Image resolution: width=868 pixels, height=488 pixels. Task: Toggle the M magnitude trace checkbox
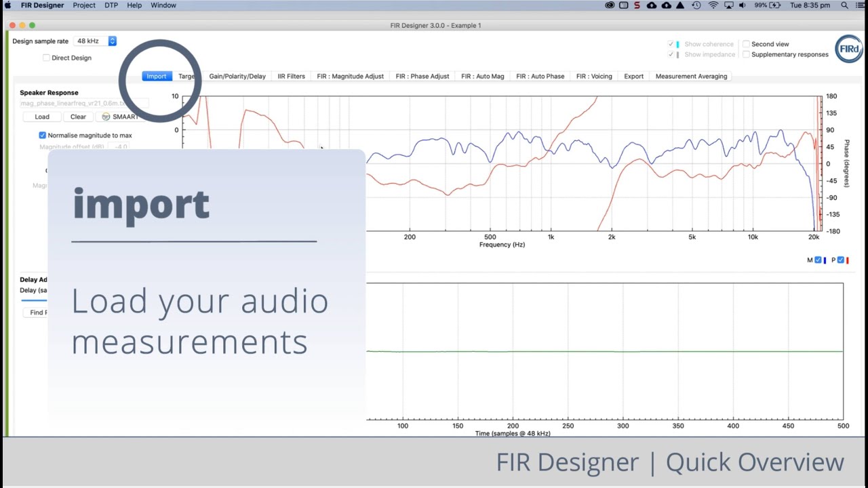point(818,260)
